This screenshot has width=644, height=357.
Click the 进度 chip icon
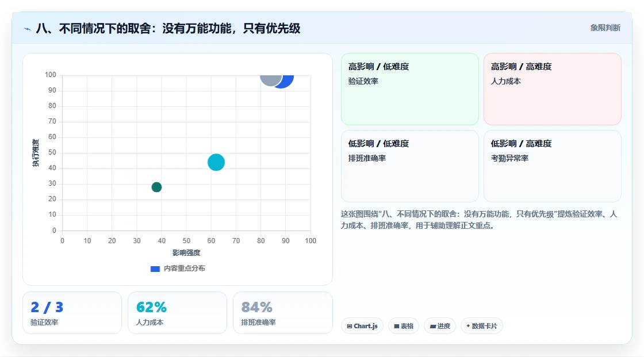[x=432, y=326]
